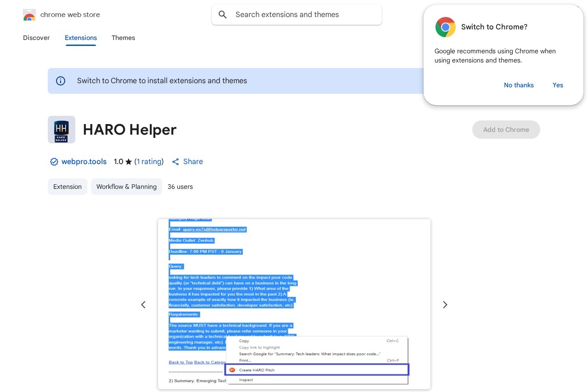Click the Chrome logo in popup
Viewport: 588px width, 392px height.
(445, 27)
